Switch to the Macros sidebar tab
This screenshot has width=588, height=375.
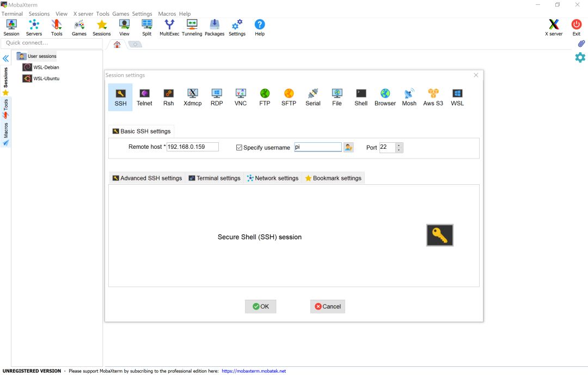point(5,134)
